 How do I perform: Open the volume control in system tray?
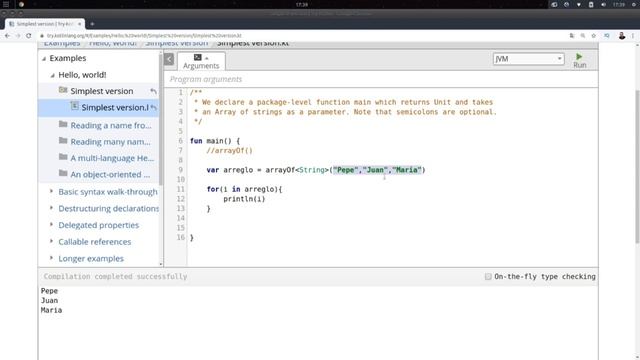coord(603,4)
